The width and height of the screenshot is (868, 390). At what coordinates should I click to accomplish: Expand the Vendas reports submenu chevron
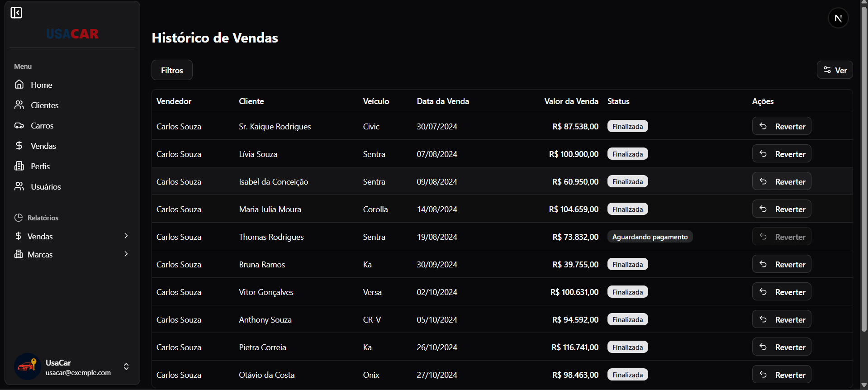click(x=126, y=236)
